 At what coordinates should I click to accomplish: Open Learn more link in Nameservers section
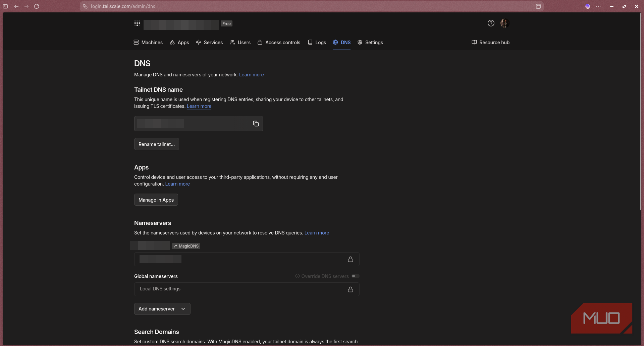pos(317,233)
